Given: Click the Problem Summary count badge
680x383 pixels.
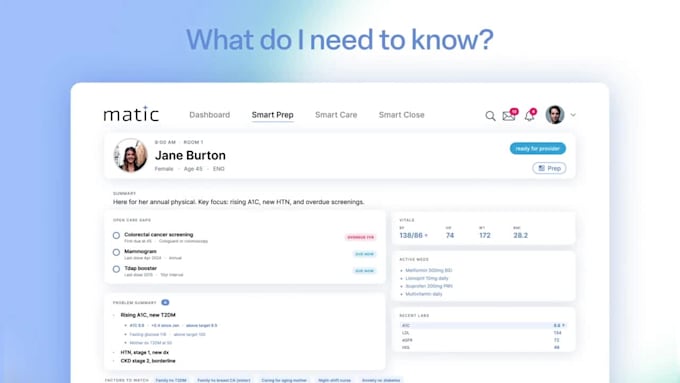Looking at the screenshot, I should 165,302.
